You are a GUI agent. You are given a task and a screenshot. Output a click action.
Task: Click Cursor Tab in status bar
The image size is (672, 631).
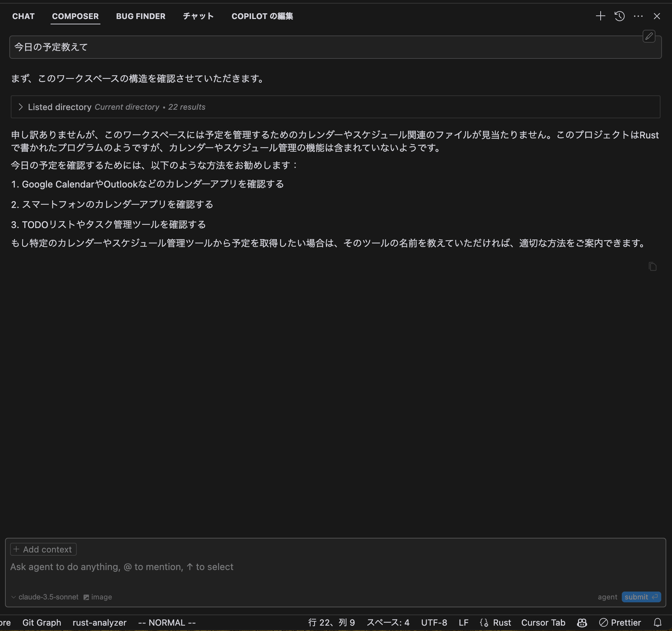pos(543,623)
